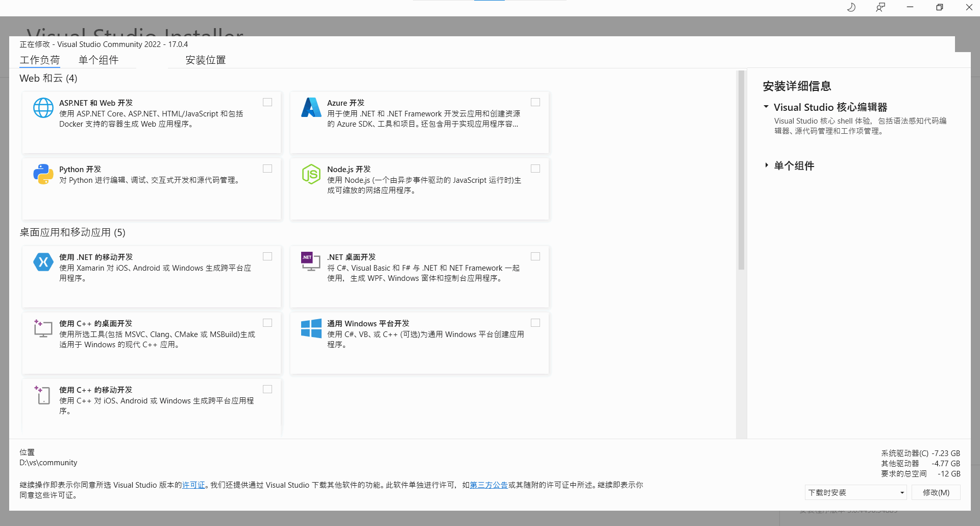This screenshot has width=980, height=526.
Task: Click the Xamarin .NET mobile icon
Action: (43, 262)
